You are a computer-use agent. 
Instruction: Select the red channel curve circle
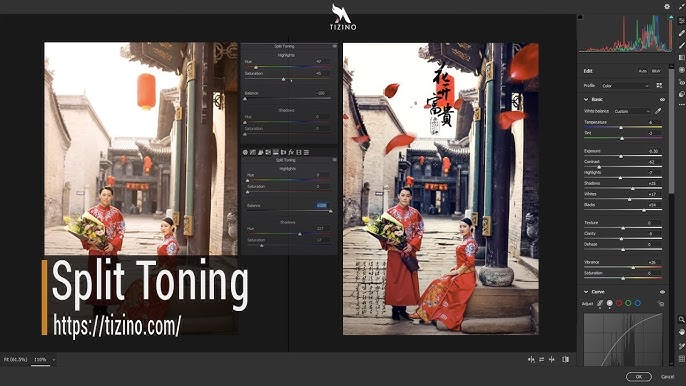[619, 303]
